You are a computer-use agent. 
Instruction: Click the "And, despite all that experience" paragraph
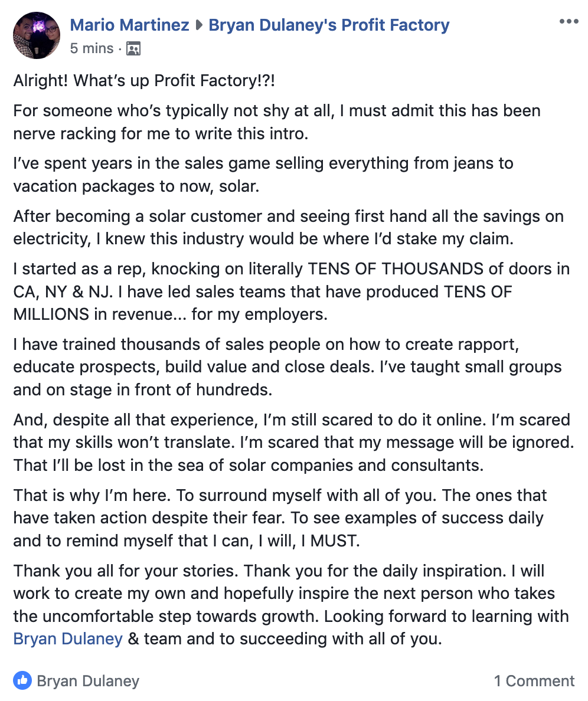pyautogui.click(x=294, y=443)
